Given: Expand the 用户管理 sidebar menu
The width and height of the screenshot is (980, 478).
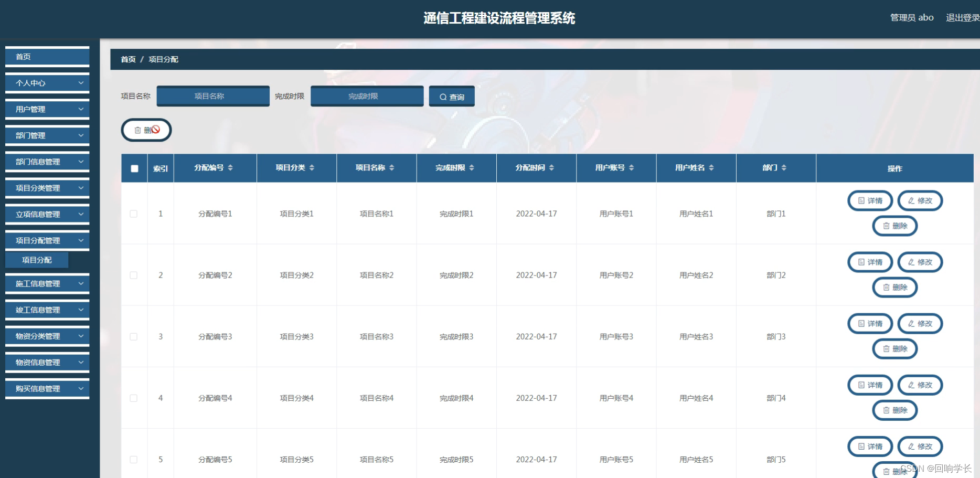Looking at the screenshot, I should pos(47,109).
